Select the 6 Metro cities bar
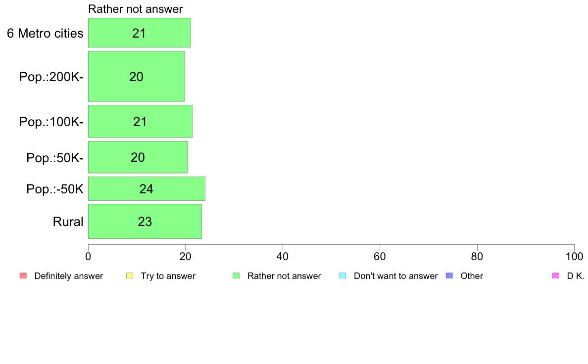The width and height of the screenshot is (588, 364). pos(139,33)
